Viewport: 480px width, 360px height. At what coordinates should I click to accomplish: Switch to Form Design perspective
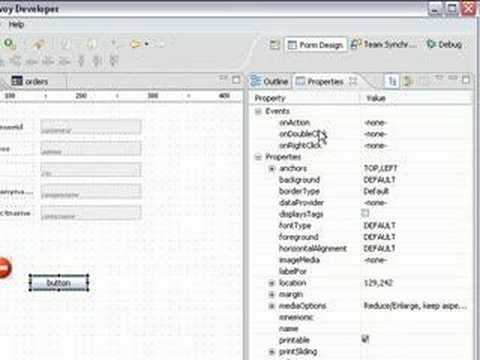pyautogui.click(x=316, y=45)
